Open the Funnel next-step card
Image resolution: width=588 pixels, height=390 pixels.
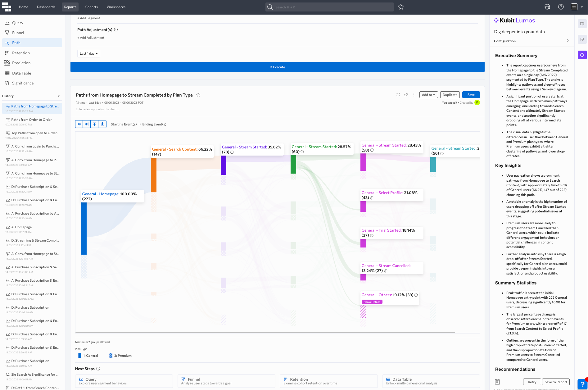(x=226, y=381)
